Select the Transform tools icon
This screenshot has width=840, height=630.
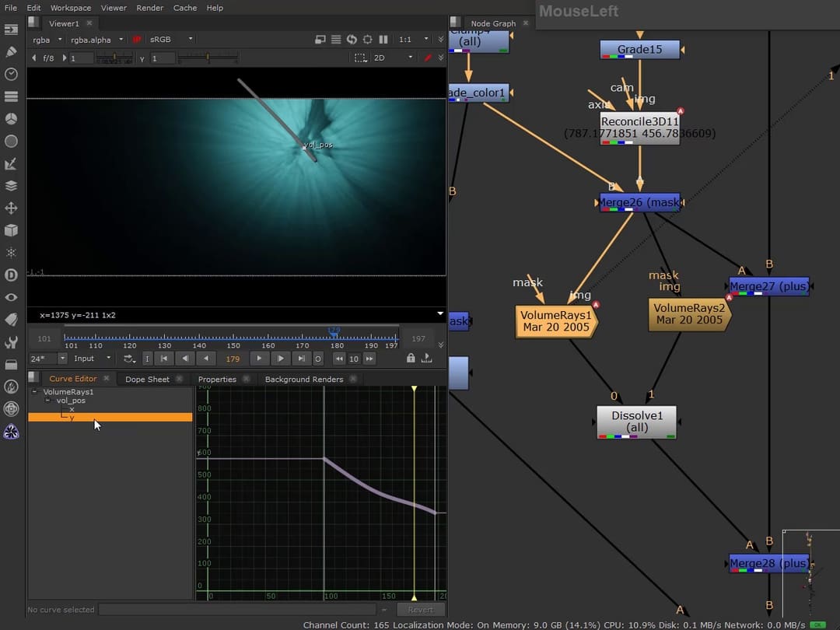(11, 208)
